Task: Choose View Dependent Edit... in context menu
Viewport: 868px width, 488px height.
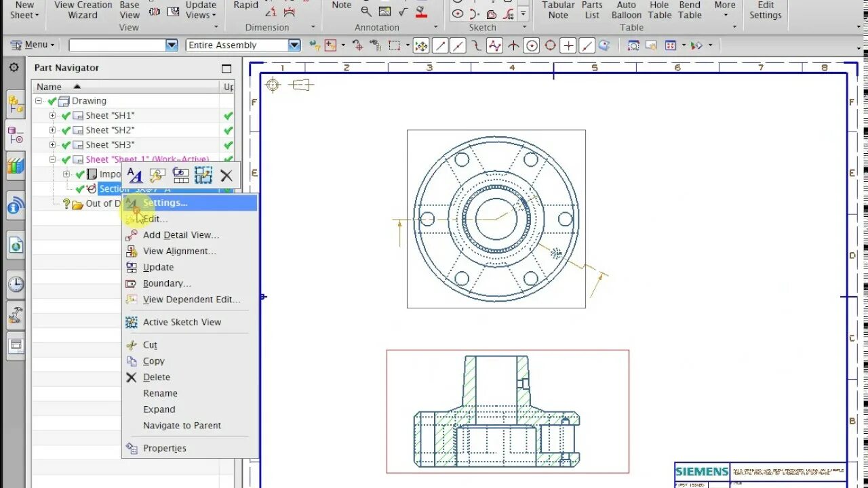Action: 191,300
